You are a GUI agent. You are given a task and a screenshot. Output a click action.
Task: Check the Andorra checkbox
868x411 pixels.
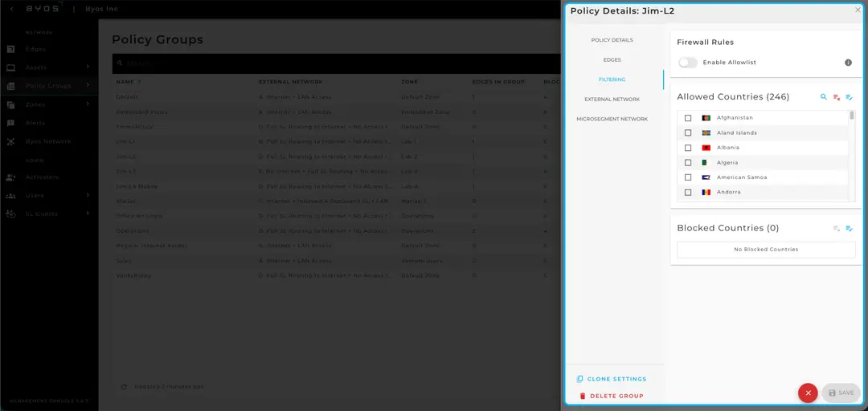(x=688, y=193)
